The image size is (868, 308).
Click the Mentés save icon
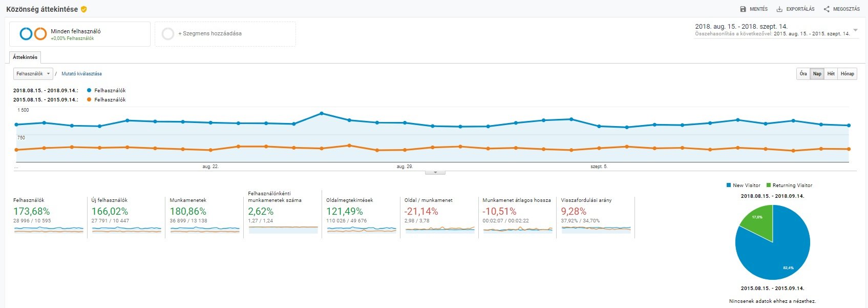click(743, 9)
